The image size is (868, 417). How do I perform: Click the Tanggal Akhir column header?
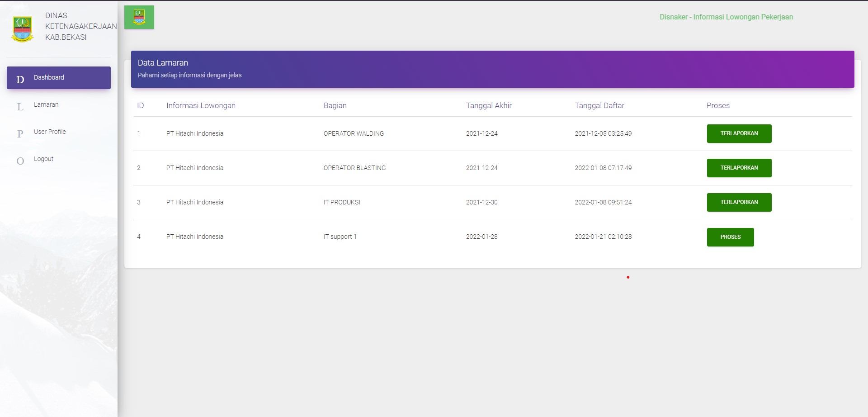tap(489, 105)
